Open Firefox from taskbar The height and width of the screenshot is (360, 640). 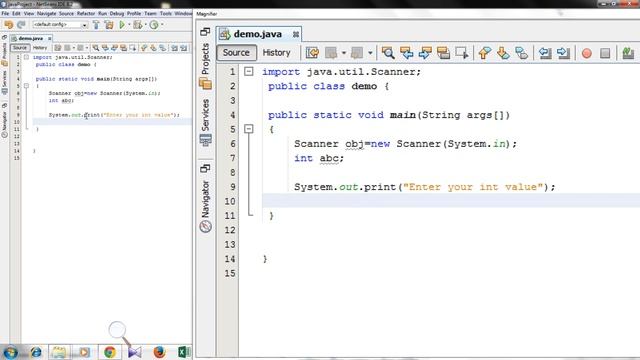tap(159, 352)
